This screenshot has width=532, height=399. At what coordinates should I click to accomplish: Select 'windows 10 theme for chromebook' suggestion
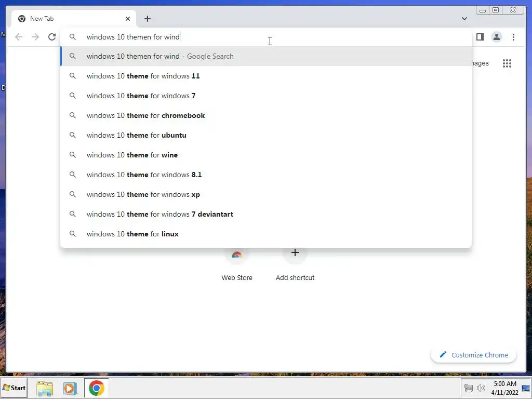[266, 115]
